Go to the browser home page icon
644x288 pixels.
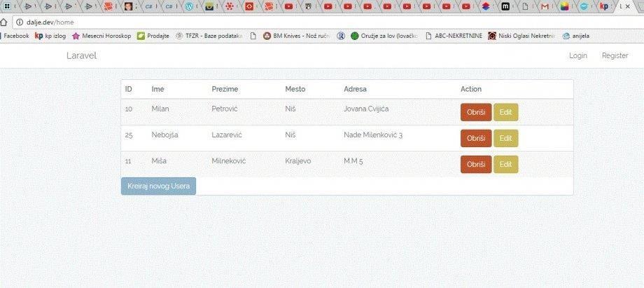3,22
